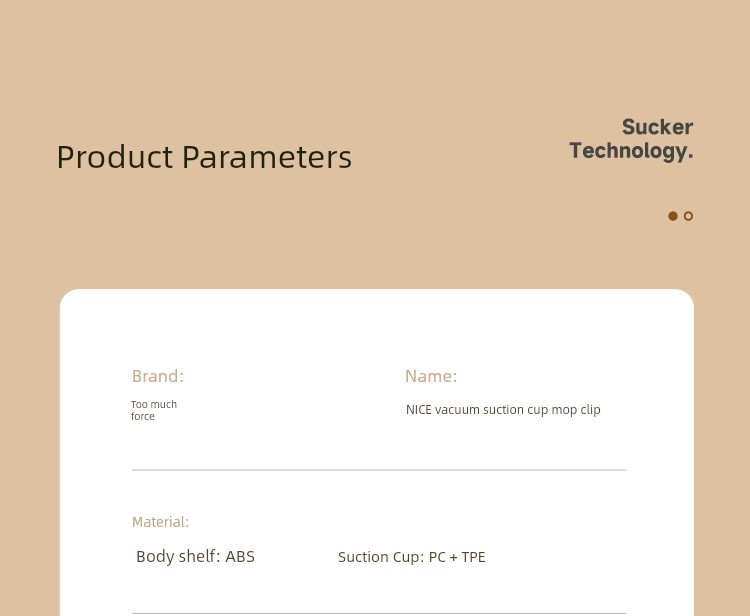The image size is (750, 616).
Task: Click the PC + TPE material value
Action: click(457, 557)
